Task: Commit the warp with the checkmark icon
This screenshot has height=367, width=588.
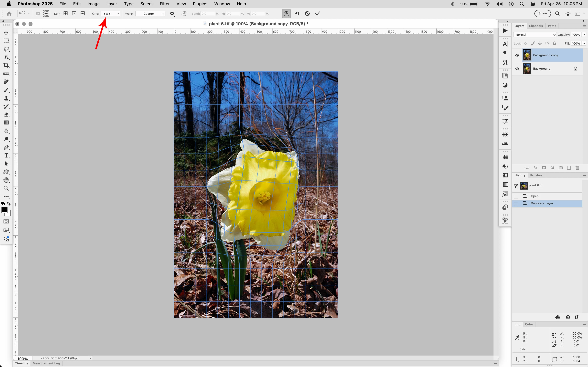Action: 317,14
